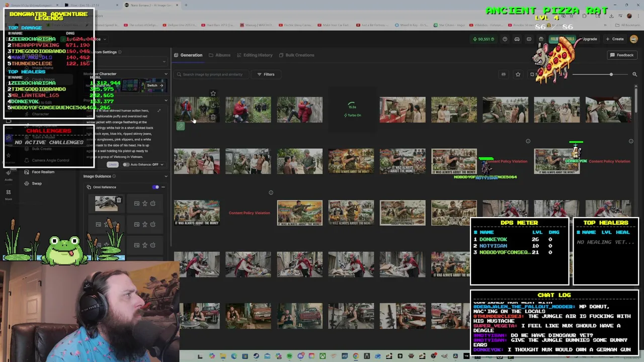The width and height of the screenshot is (644, 362).
Task: Click the Image Guidance info icon
Action: click(x=114, y=176)
